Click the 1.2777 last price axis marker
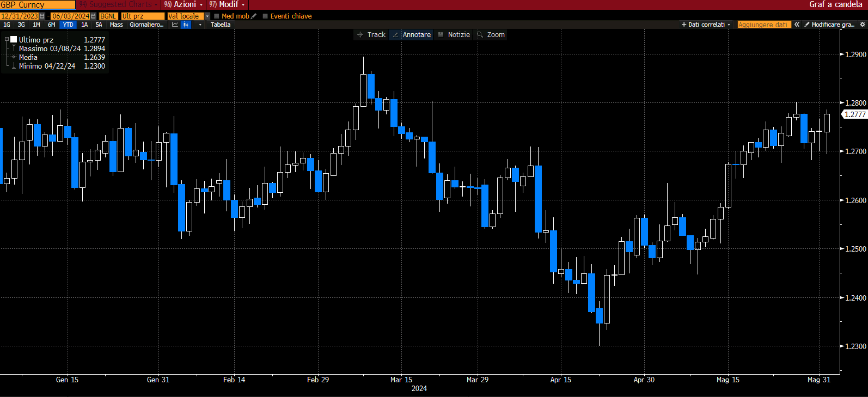868x397 pixels. [854, 114]
